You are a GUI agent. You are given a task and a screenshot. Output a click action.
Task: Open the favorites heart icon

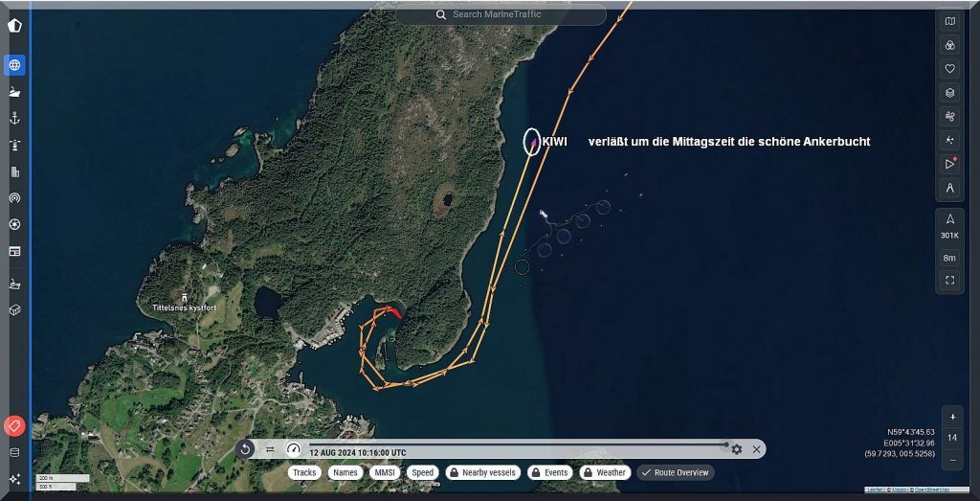[949, 69]
